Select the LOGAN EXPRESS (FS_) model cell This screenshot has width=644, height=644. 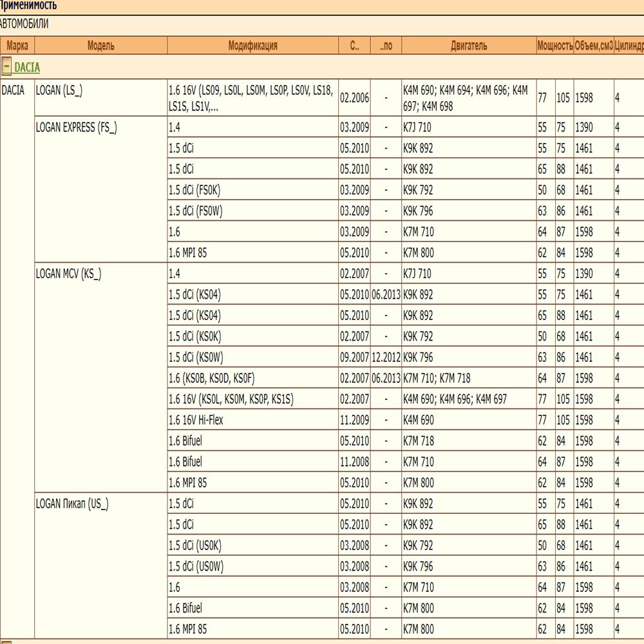(100, 189)
